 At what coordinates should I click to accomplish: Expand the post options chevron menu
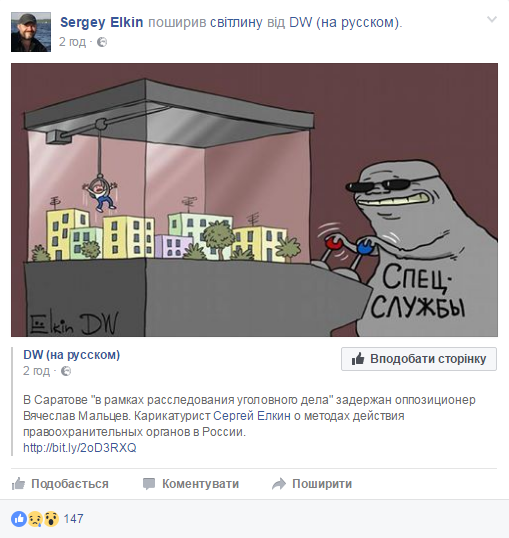[492, 20]
